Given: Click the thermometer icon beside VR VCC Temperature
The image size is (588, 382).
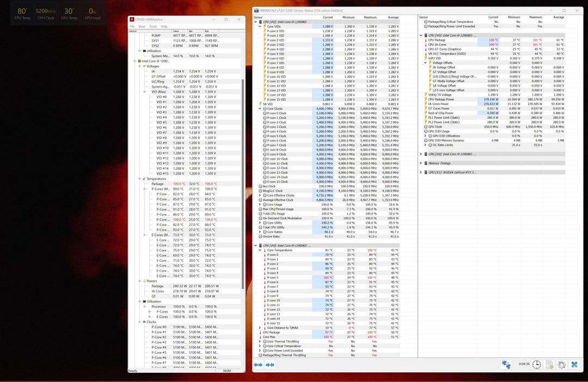Looking at the screenshot, I should [426, 54].
